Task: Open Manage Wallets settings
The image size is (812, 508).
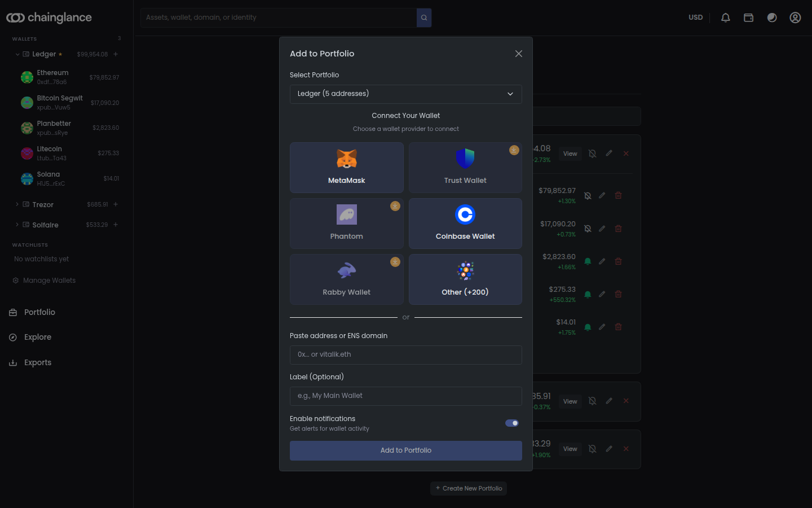Action: (44, 281)
